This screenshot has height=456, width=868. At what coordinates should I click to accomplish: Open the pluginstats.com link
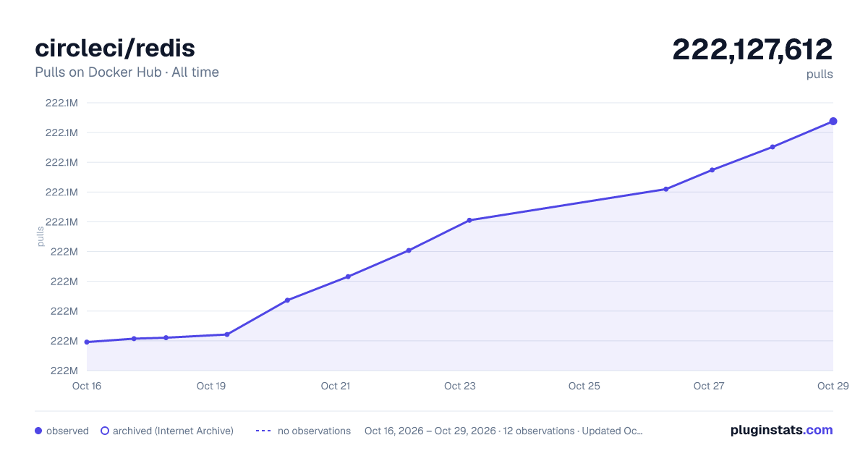[781, 430]
